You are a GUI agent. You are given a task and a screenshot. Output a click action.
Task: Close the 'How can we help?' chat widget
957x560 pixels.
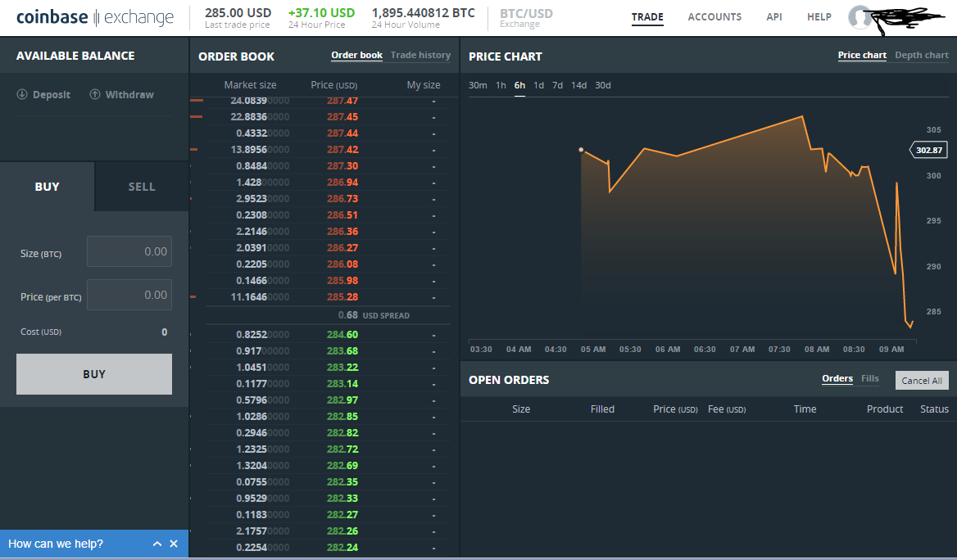tap(174, 544)
